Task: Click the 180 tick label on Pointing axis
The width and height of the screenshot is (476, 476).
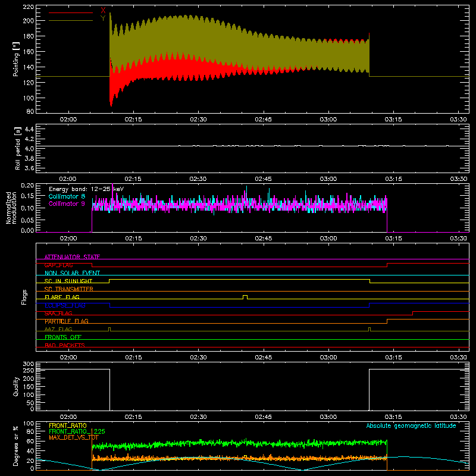Action: (x=29, y=36)
